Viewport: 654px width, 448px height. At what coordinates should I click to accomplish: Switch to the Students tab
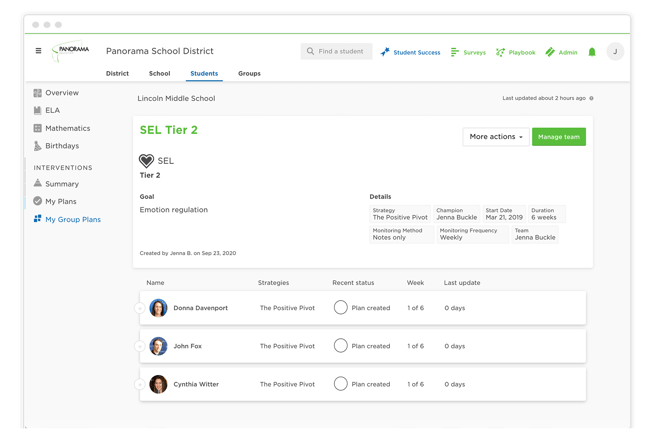[204, 73]
